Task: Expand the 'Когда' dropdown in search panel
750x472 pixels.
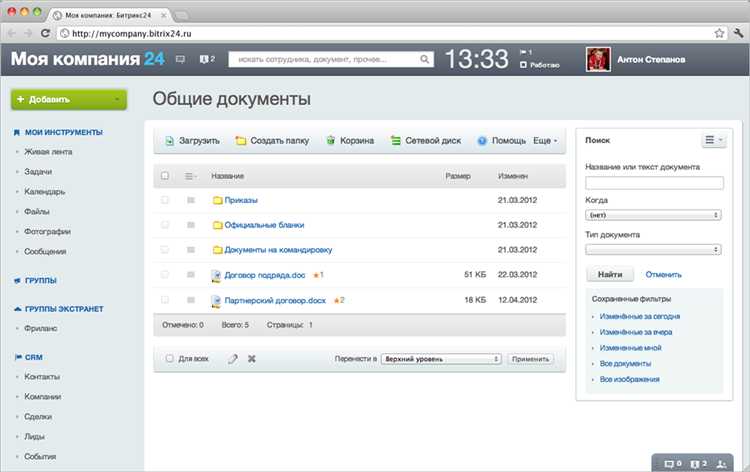Action: click(654, 214)
